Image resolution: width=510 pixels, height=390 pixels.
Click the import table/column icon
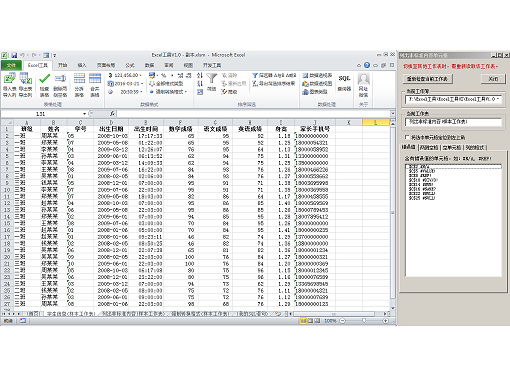coord(9,79)
